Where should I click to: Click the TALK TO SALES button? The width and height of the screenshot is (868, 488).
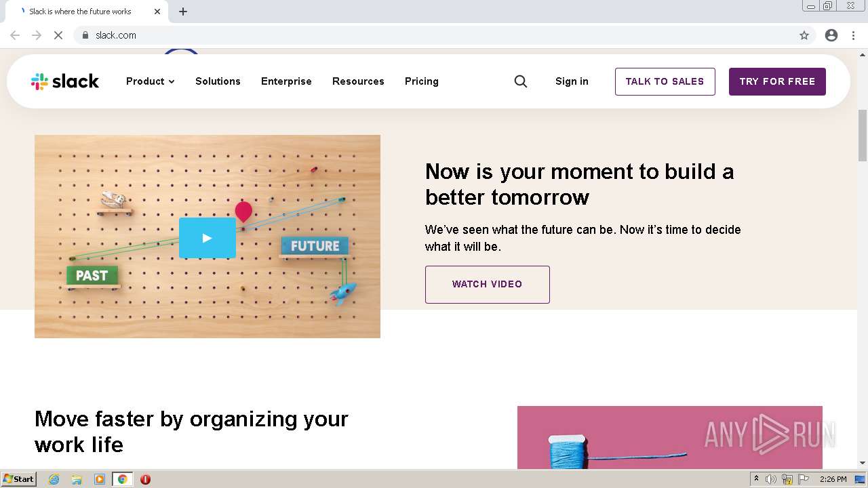pos(665,81)
